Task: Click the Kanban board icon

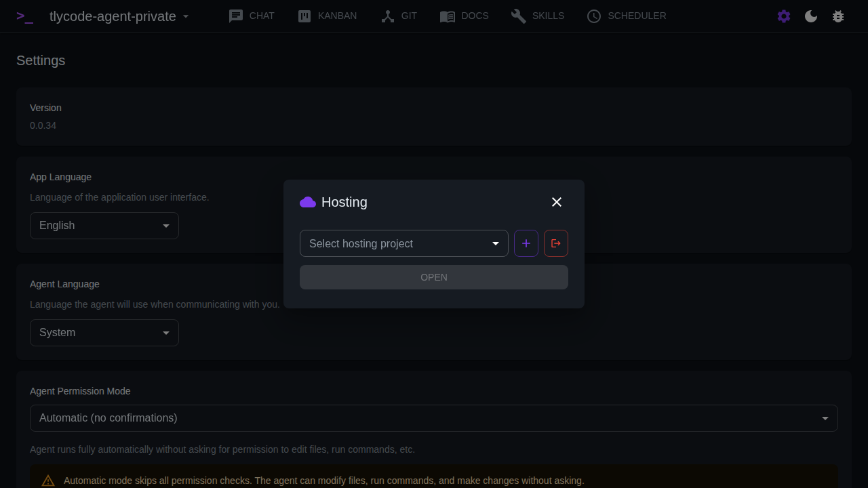Action: point(304,16)
